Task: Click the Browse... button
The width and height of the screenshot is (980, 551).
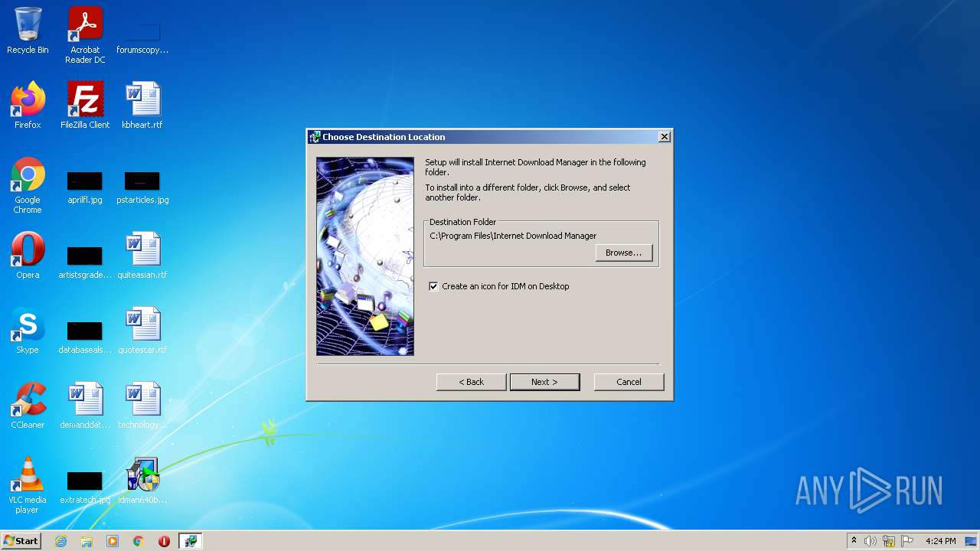Action: (624, 253)
